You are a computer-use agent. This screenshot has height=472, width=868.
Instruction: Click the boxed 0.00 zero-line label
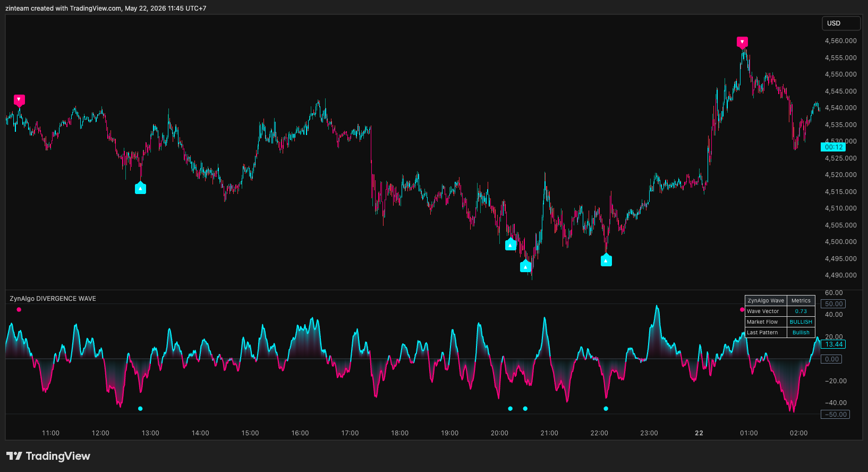pos(831,359)
